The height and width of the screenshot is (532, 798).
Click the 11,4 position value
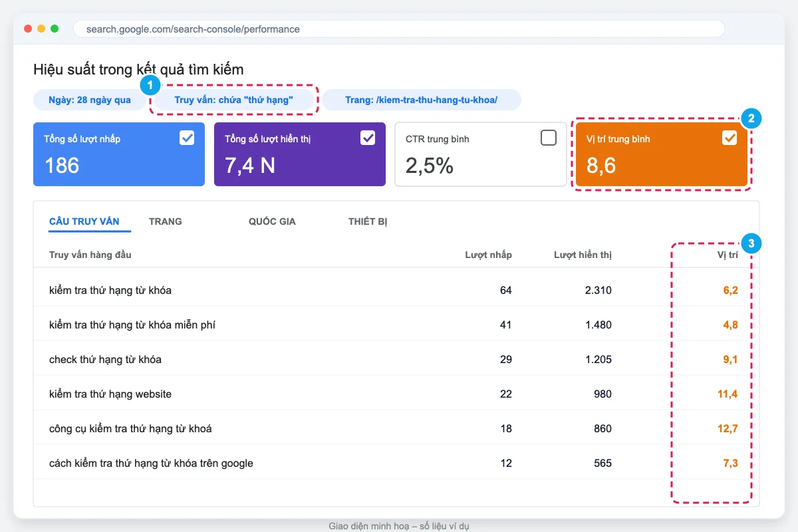[728, 394]
